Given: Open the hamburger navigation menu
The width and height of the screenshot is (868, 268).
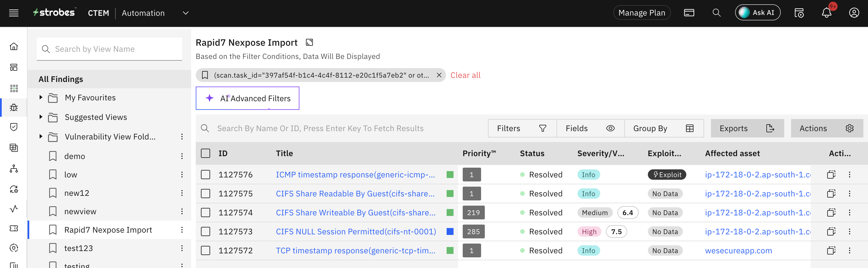Looking at the screenshot, I should pyautogui.click(x=14, y=13).
